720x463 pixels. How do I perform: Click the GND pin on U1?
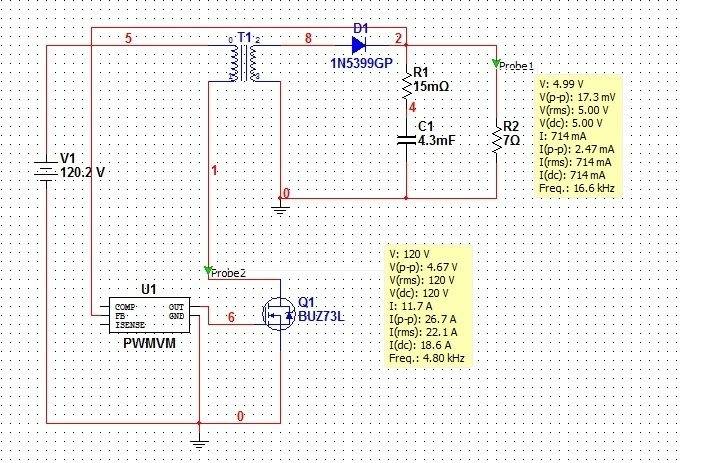click(176, 316)
